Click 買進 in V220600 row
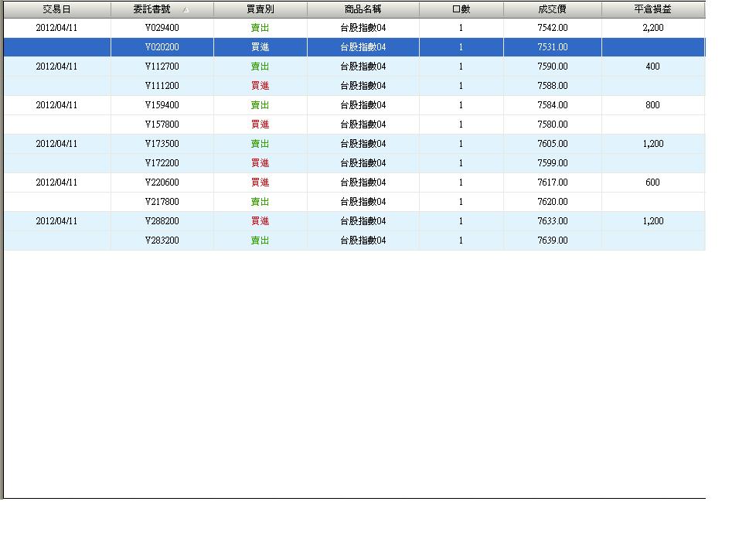Image resolution: width=756 pixels, height=539 pixels. click(x=261, y=183)
